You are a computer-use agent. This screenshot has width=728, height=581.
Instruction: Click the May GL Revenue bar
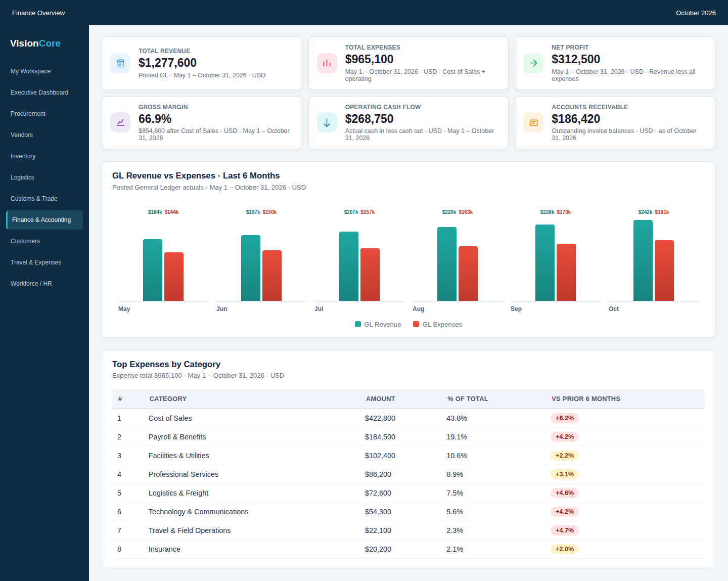pos(153,270)
